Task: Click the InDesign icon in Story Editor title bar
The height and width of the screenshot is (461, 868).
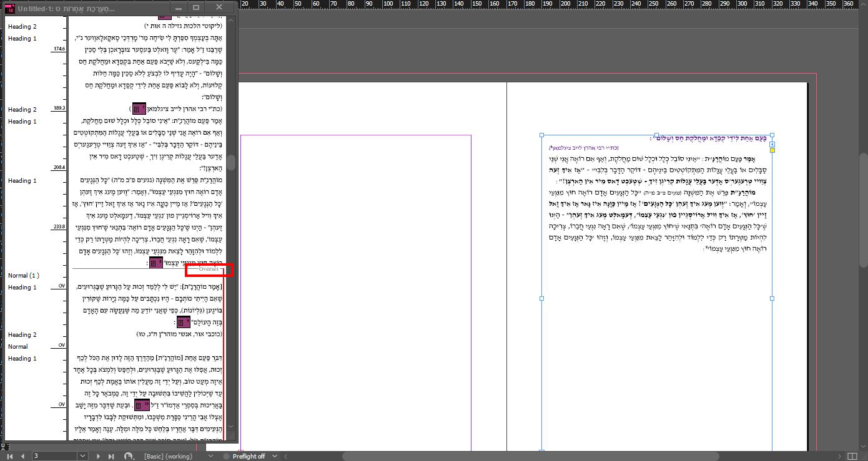Action: point(9,7)
